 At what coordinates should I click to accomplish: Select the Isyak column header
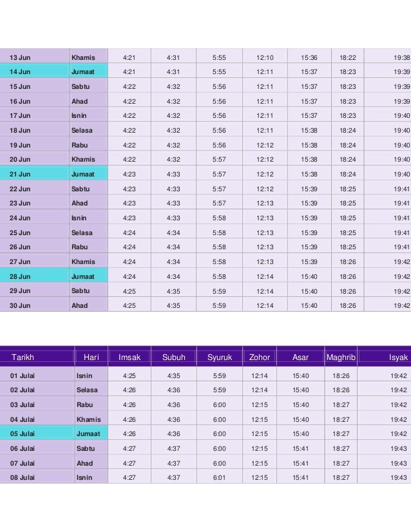pos(384,357)
